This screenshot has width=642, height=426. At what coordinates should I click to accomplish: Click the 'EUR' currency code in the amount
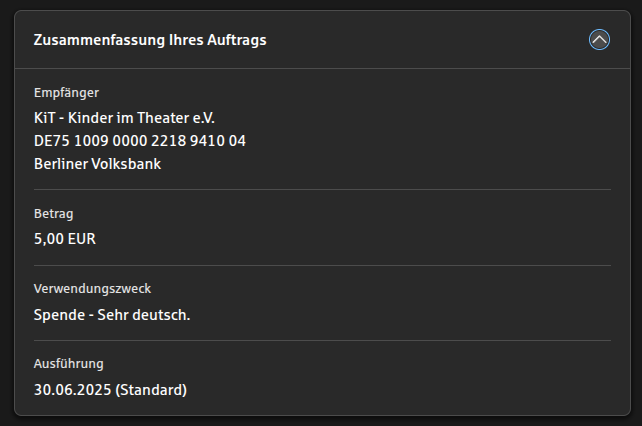[82, 239]
